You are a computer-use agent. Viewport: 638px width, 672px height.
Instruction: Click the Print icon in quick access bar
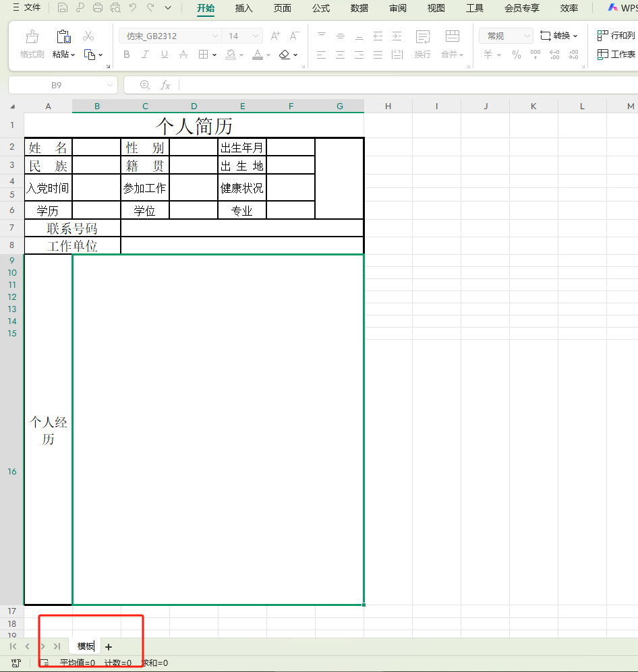(x=98, y=7)
